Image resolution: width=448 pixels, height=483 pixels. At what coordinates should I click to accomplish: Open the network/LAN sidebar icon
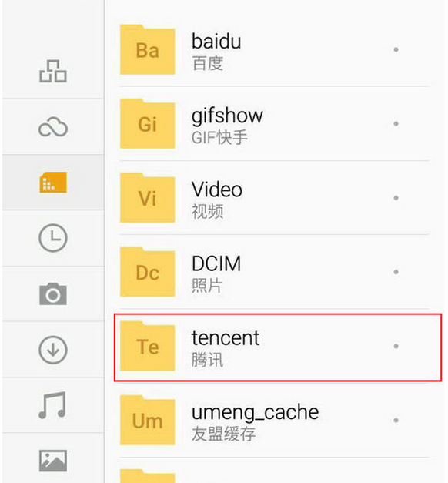tap(53, 72)
